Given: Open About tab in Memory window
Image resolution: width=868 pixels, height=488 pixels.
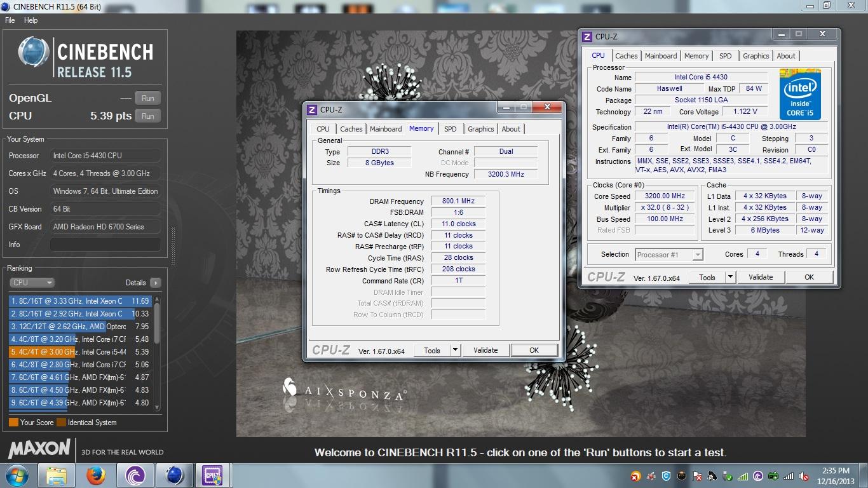Looking at the screenshot, I should coord(511,129).
